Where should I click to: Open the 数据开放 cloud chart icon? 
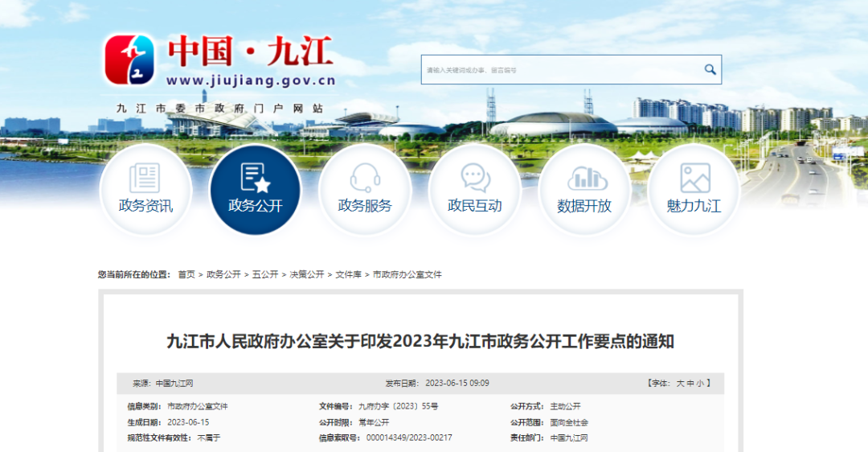587,179
